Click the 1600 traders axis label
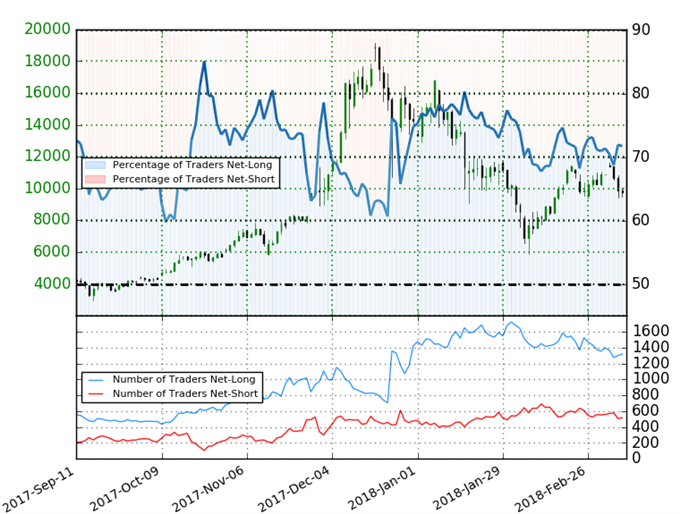The image size is (680, 514). click(x=651, y=331)
